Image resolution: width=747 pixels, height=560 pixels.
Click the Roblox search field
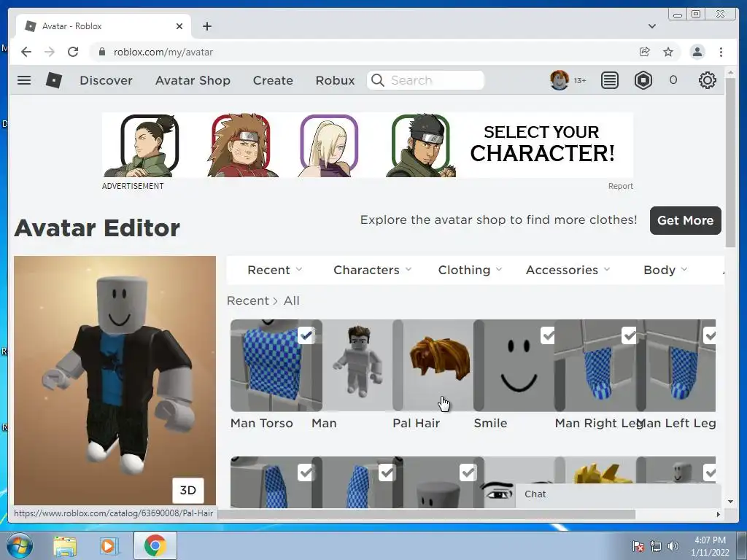(425, 80)
